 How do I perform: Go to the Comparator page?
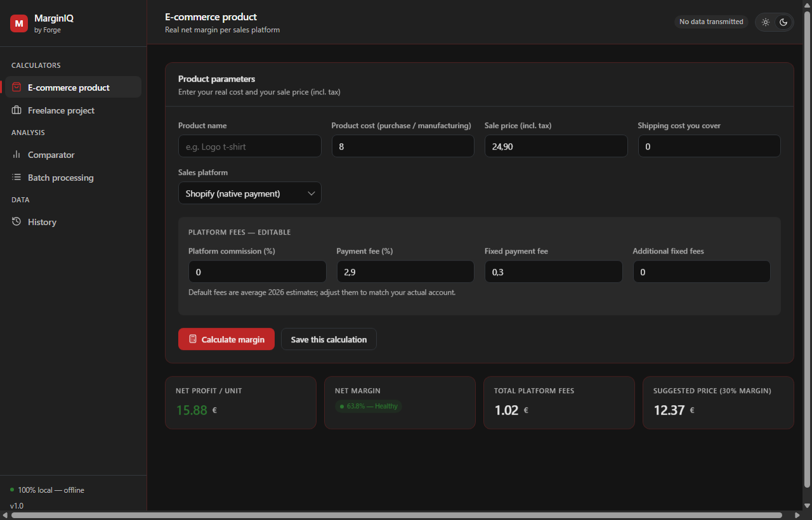tap(73, 155)
